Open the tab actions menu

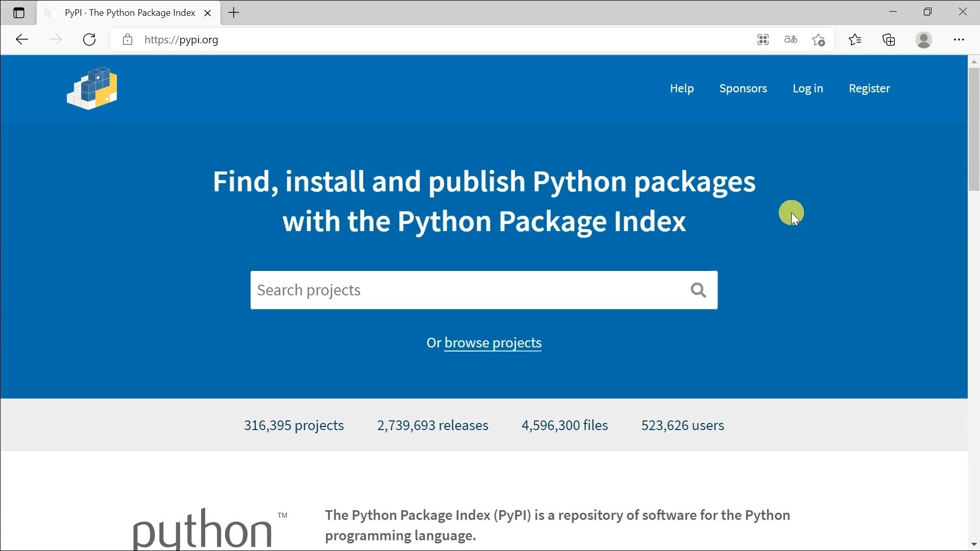19,13
